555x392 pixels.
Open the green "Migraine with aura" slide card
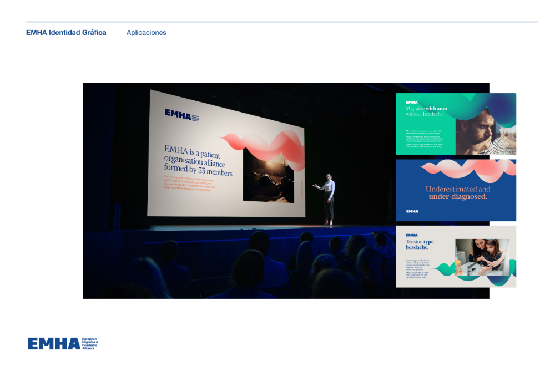point(456,124)
